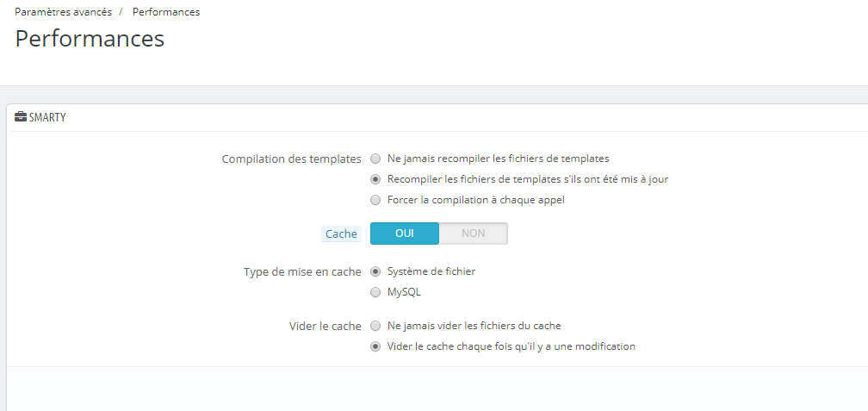Choose clear cache on every modification

coord(375,346)
